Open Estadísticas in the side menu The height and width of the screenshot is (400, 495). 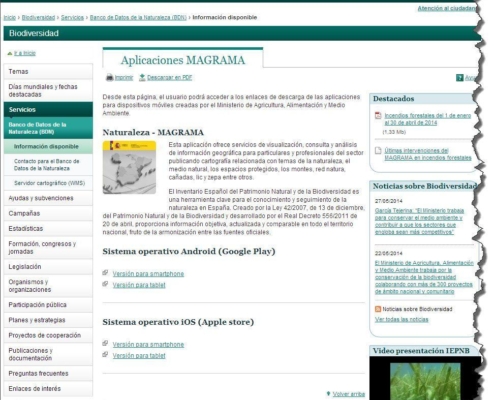coord(48,228)
